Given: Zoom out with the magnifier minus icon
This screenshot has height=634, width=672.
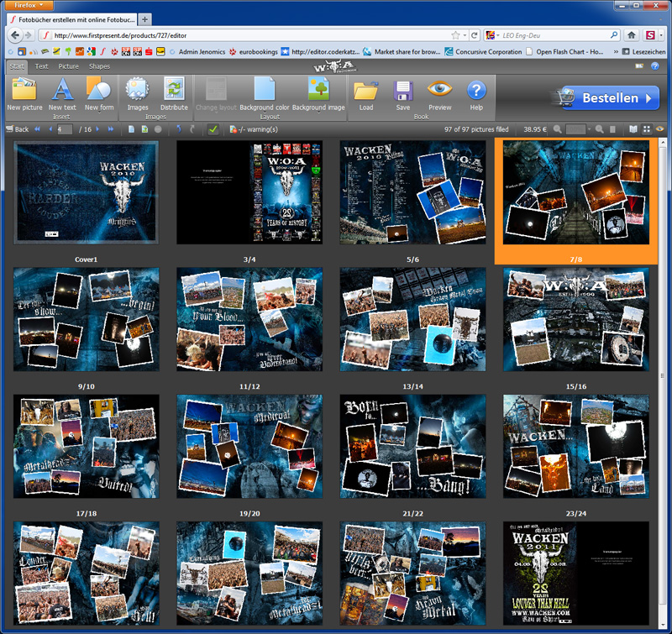Looking at the screenshot, I should click(557, 129).
